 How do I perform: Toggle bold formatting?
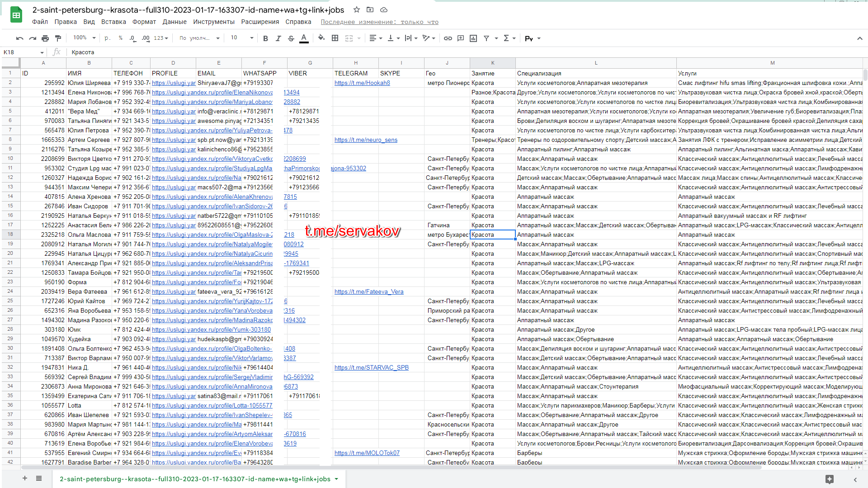266,38
